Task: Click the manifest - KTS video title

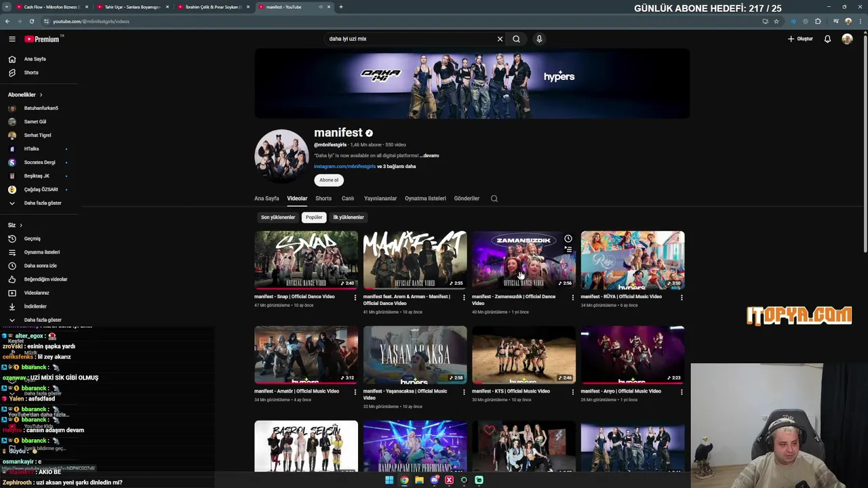Action: pos(511,391)
